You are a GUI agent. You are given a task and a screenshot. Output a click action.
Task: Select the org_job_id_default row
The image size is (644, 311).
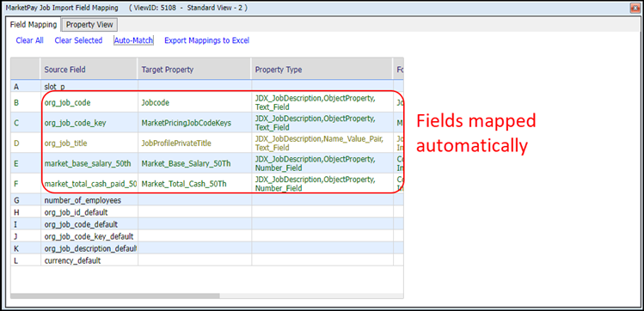click(207, 212)
